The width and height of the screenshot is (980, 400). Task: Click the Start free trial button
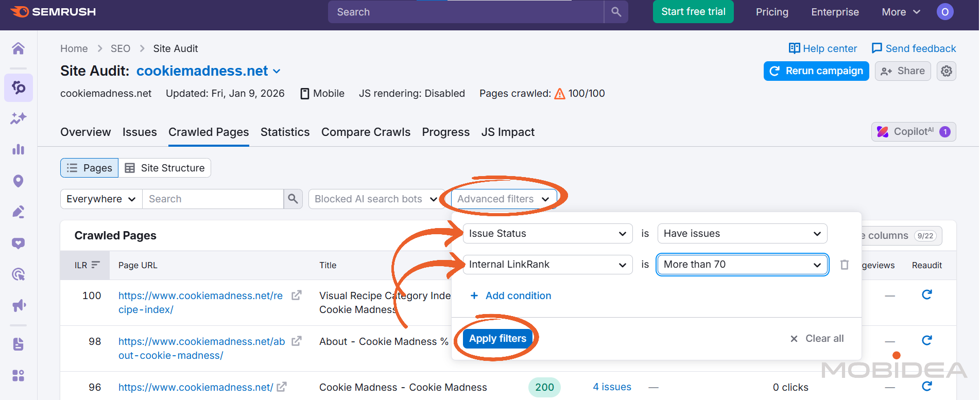pos(693,12)
